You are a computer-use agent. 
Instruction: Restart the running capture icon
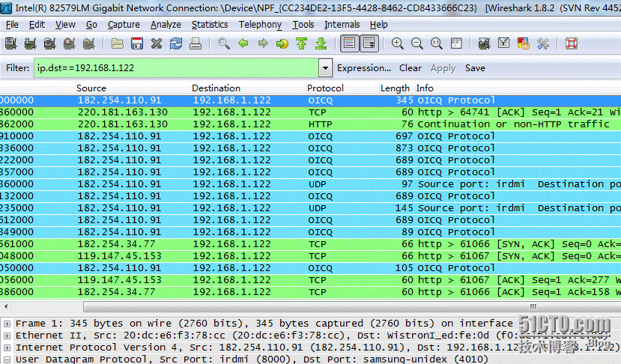(88, 43)
